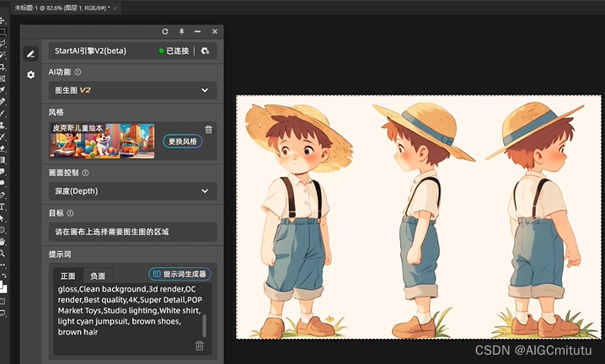Click the background color swatch
The image size is (605, 364).
point(4,289)
